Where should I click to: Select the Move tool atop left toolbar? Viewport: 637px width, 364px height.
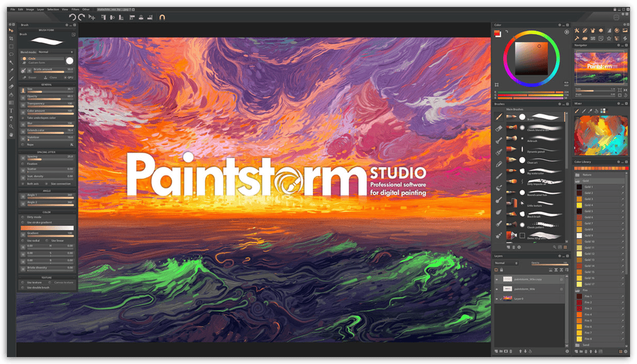point(12,31)
